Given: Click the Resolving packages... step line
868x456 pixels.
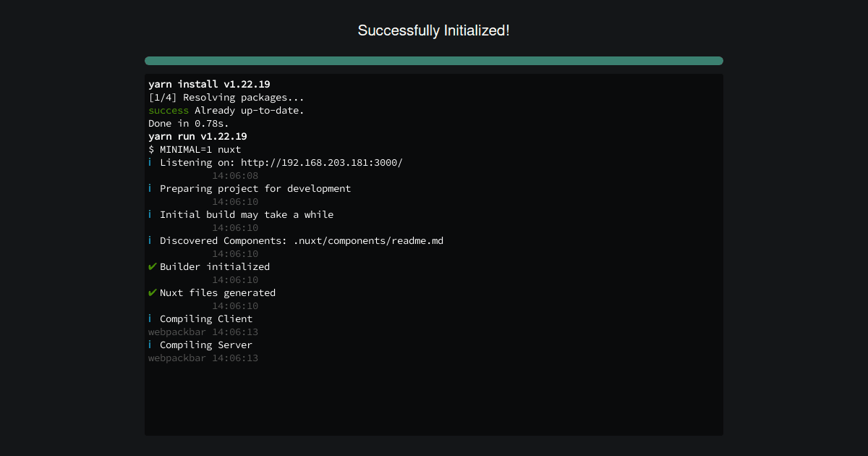Looking at the screenshot, I should coord(226,97).
